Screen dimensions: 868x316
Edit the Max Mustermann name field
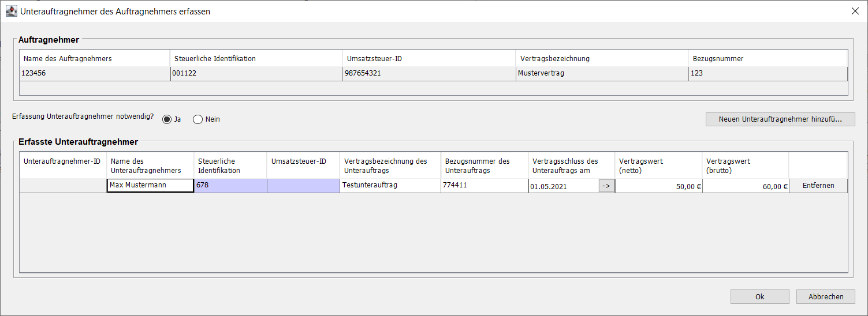(x=150, y=186)
